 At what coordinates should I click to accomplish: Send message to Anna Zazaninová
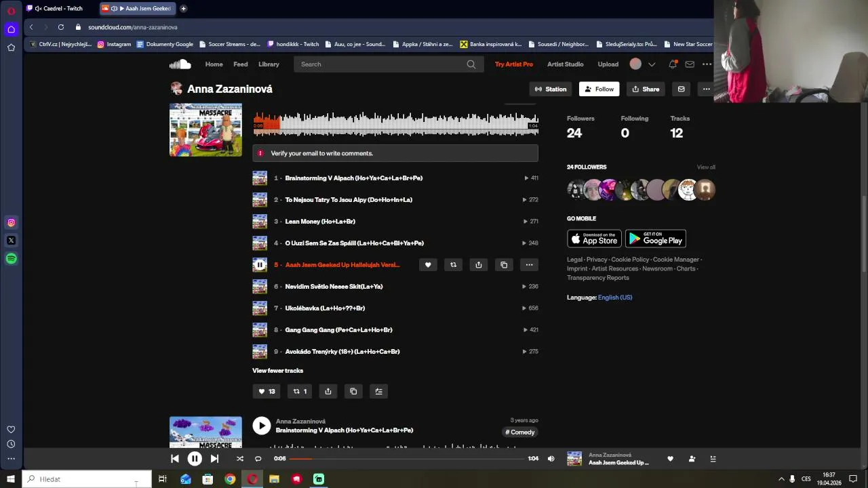(682, 89)
